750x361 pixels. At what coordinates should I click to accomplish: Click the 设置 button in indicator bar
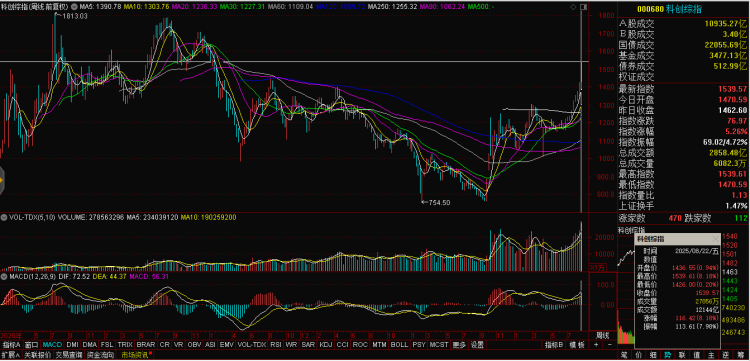[476, 344]
